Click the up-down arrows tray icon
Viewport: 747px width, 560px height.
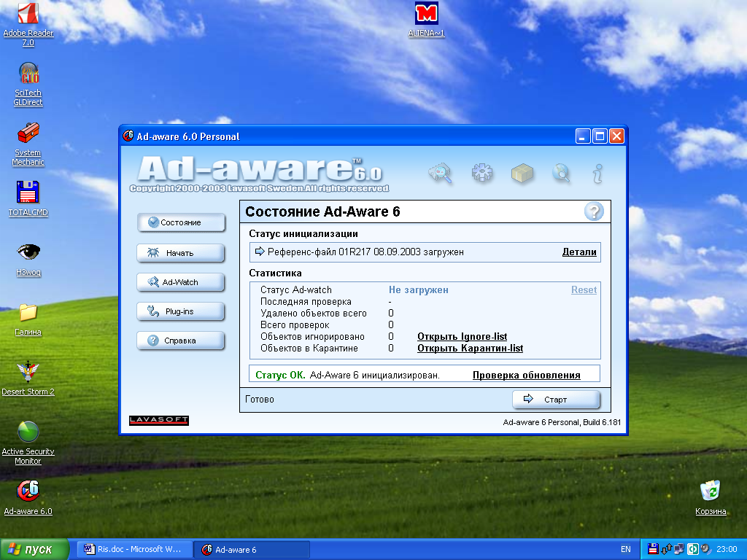click(x=667, y=549)
